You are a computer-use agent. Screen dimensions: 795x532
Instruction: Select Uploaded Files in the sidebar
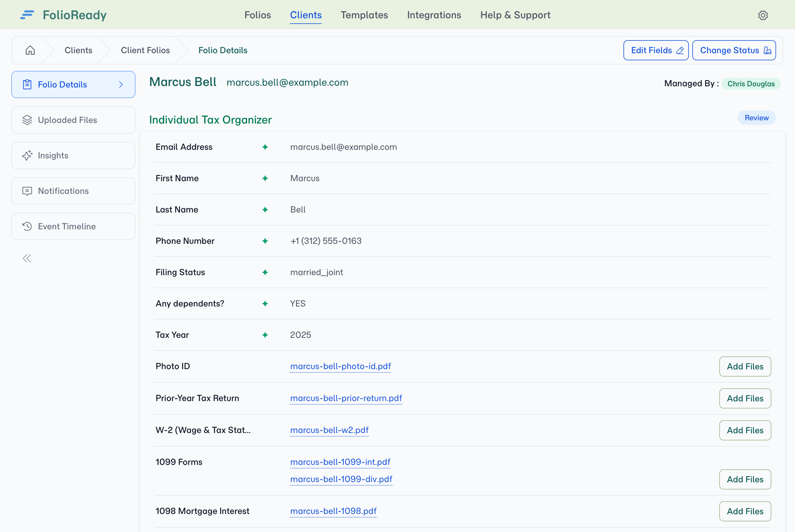click(x=73, y=120)
